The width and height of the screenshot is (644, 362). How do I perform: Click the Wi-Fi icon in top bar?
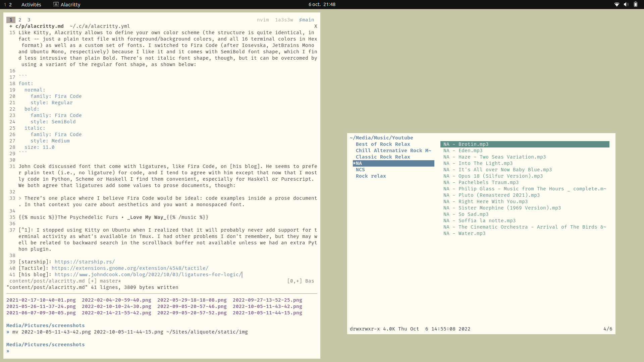point(616,4)
